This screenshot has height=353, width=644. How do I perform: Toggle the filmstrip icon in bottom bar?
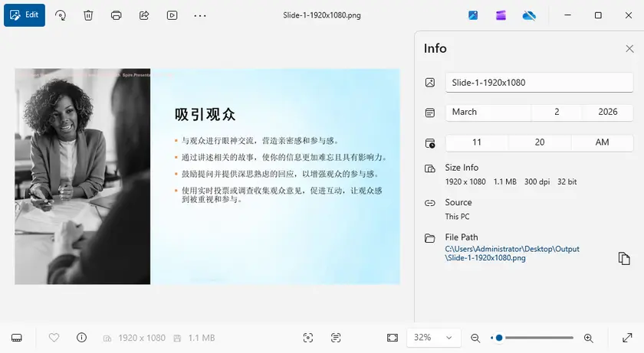17,338
